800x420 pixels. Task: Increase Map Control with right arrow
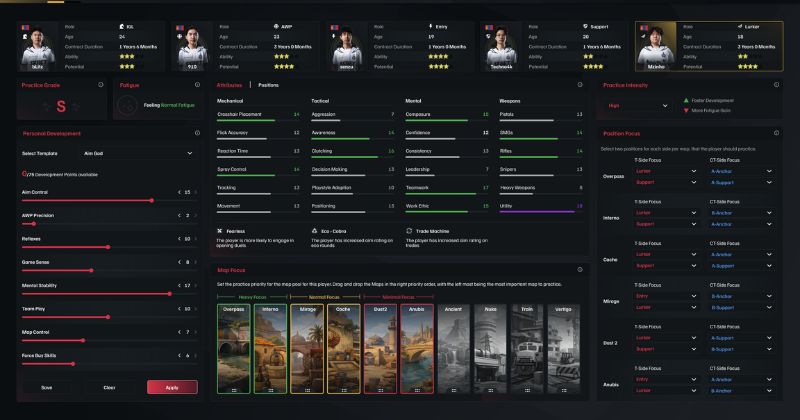click(195, 332)
